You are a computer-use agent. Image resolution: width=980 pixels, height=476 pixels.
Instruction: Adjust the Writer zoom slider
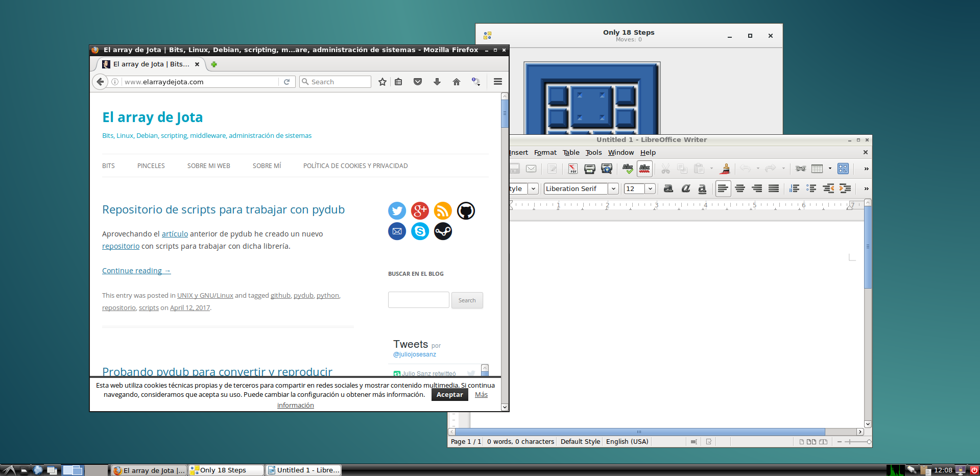[x=854, y=442]
